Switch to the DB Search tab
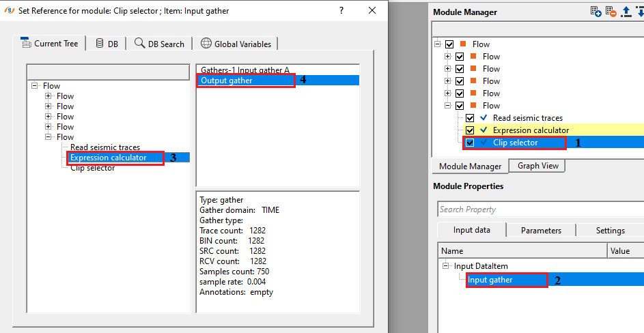The width and height of the screenshot is (644, 333). (x=159, y=44)
